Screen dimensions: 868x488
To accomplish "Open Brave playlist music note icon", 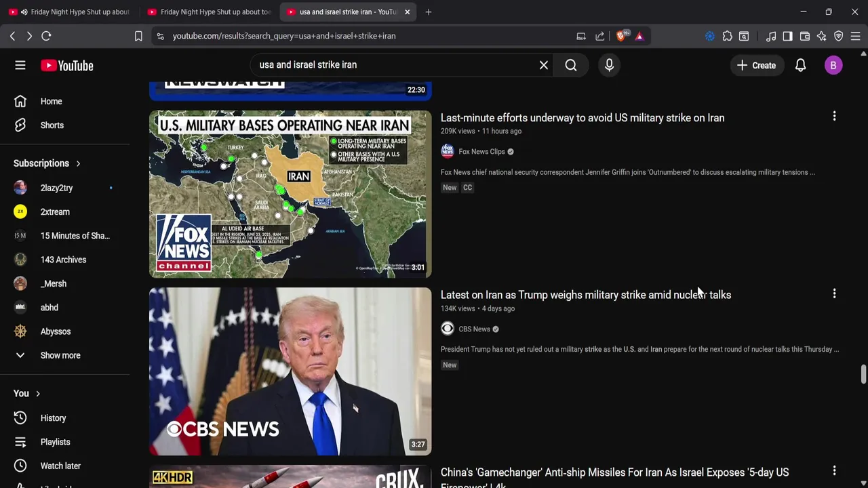I will pyautogui.click(x=771, y=36).
